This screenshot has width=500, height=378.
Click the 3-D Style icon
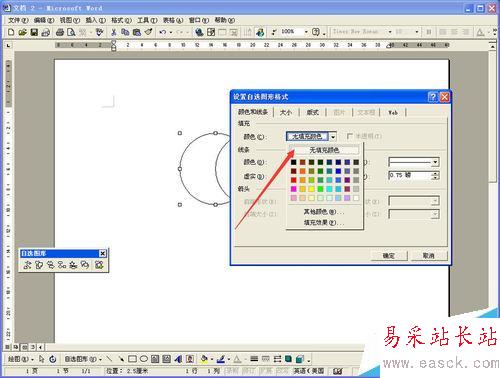(x=300, y=359)
